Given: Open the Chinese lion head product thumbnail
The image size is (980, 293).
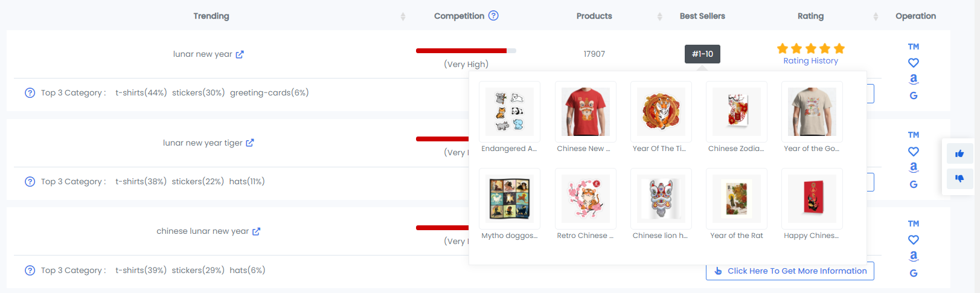Looking at the screenshot, I should 661,199.
